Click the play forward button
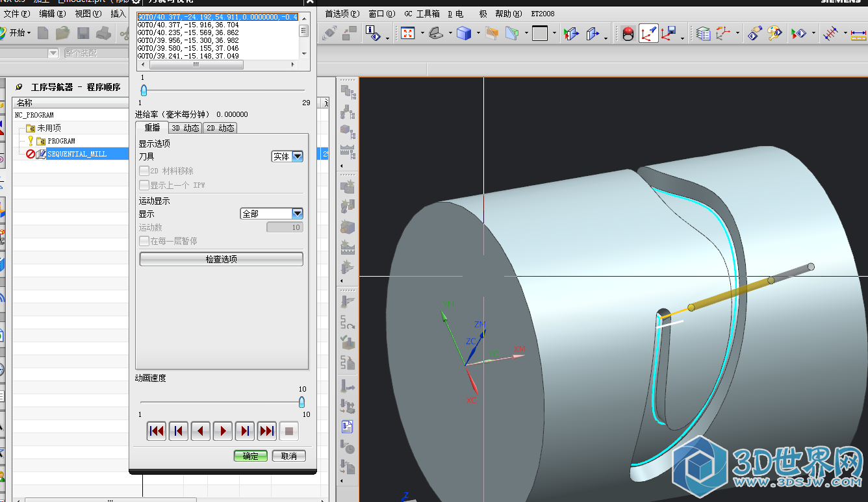 point(223,431)
